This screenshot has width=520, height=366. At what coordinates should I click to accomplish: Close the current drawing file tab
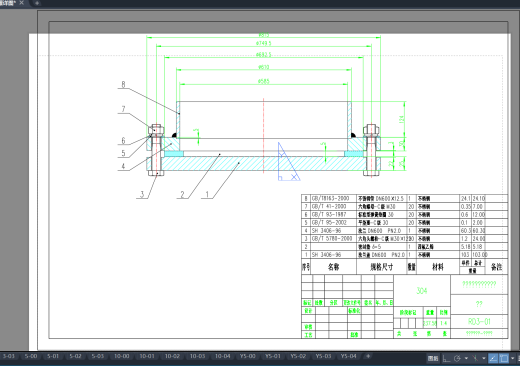click(x=22, y=3)
